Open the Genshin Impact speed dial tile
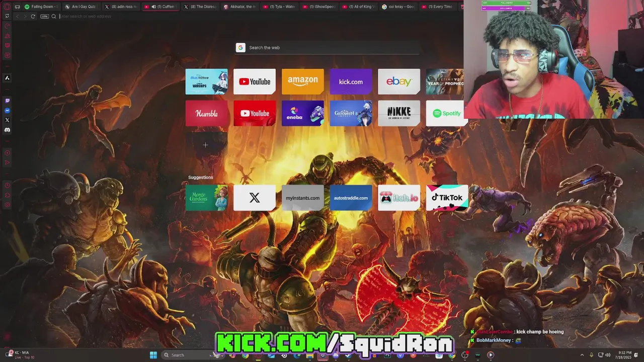Image resolution: width=644 pixels, height=362 pixels. pos(351,113)
